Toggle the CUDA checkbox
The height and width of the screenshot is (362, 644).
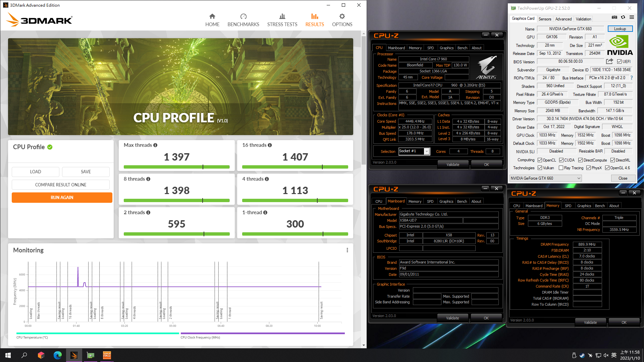(561, 160)
